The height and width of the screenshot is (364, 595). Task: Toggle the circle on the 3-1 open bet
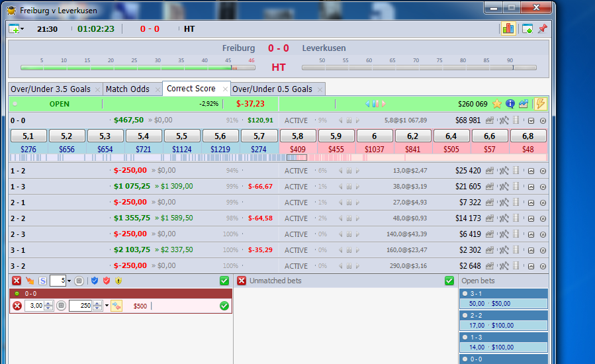click(465, 293)
